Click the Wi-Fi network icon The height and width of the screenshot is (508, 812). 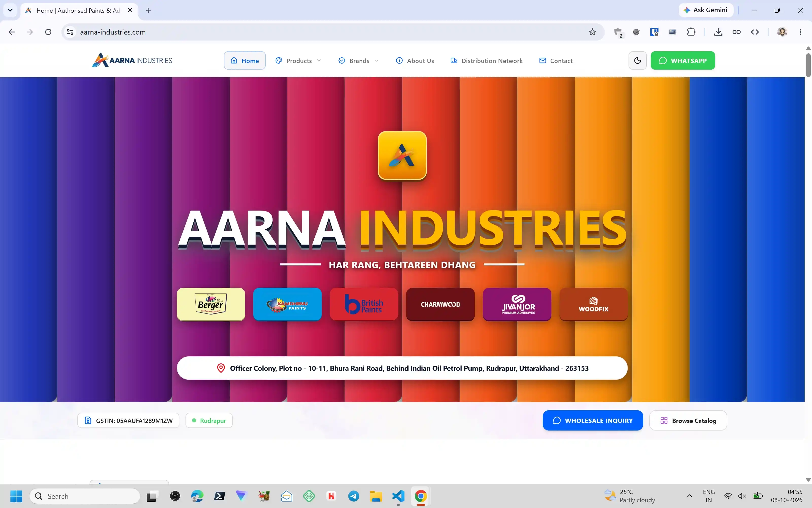click(728, 496)
